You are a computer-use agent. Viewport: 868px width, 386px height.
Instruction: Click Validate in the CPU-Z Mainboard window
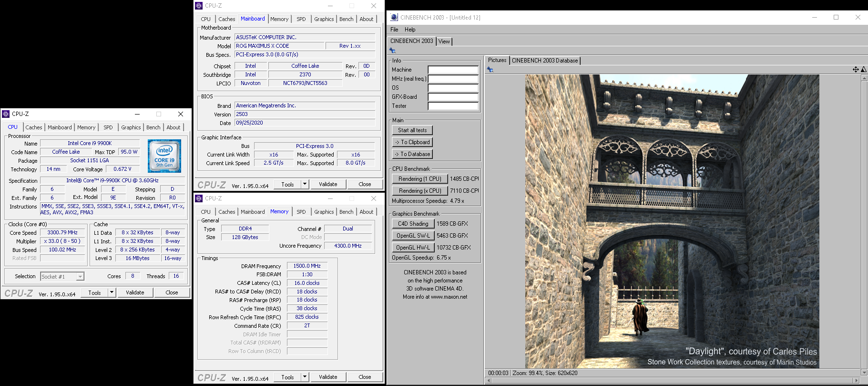coord(328,184)
